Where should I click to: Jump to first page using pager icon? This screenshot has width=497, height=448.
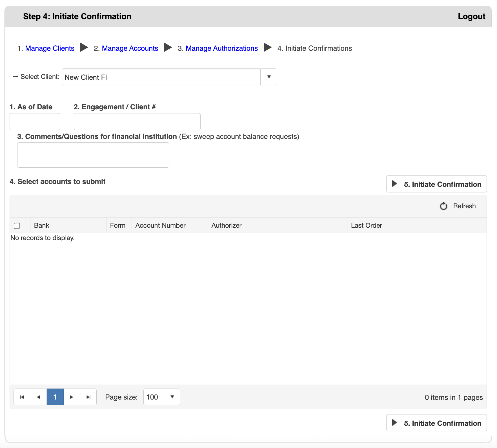pyautogui.click(x=22, y=397)
